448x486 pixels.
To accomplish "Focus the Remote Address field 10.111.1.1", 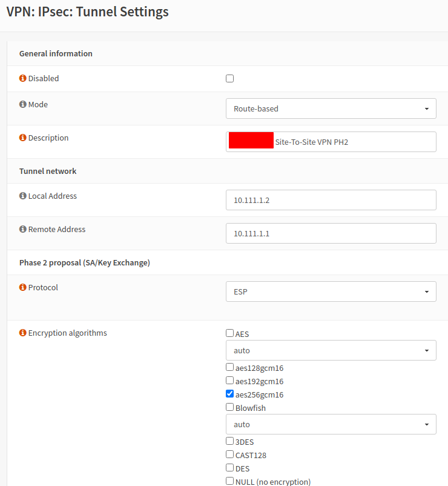I will (331, 233).
